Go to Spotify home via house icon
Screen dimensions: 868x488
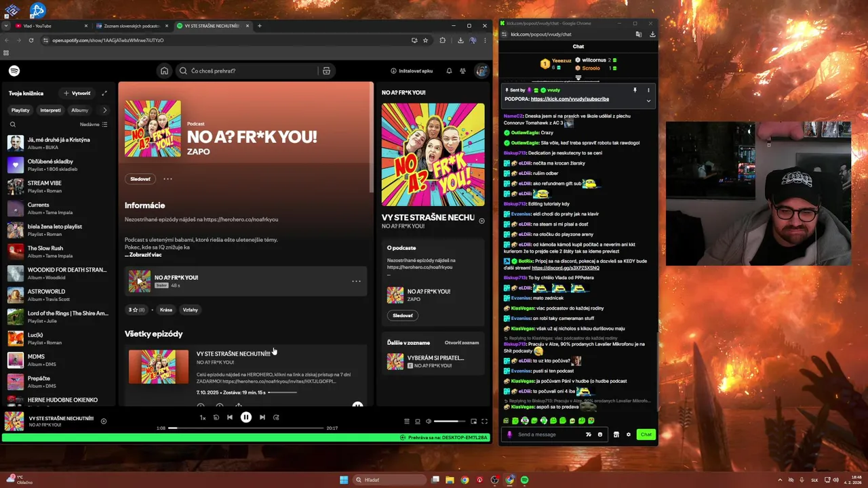[x=164, y=70]
